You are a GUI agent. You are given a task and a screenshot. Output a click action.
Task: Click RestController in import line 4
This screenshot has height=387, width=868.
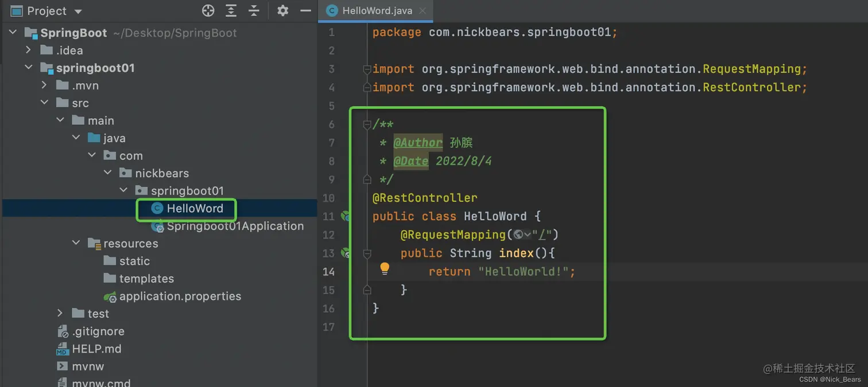point(751,88)
